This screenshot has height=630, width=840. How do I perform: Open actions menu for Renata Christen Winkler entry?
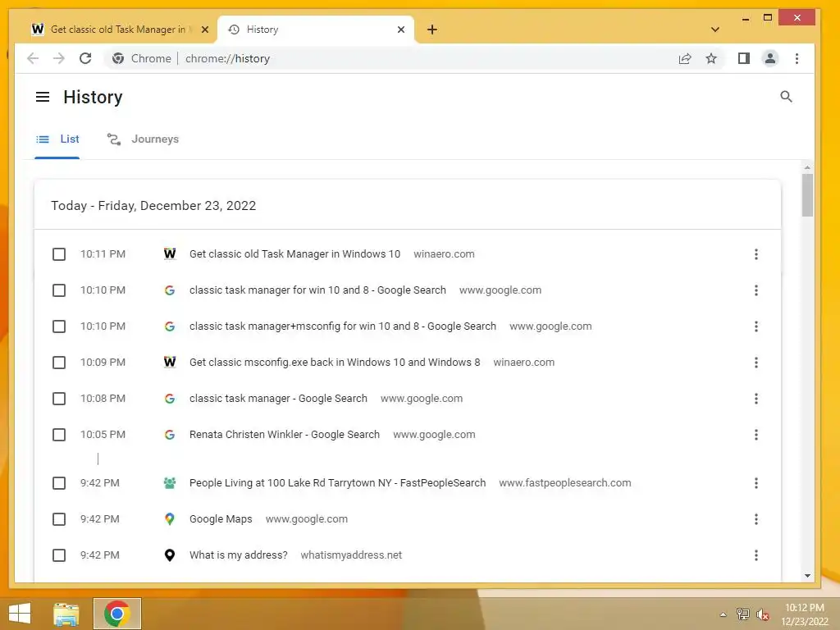coord(756,435)
